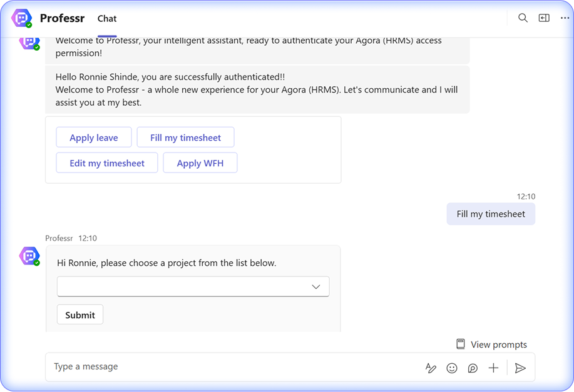
Task: Open View prompts
Action: [x=491, y=344]
